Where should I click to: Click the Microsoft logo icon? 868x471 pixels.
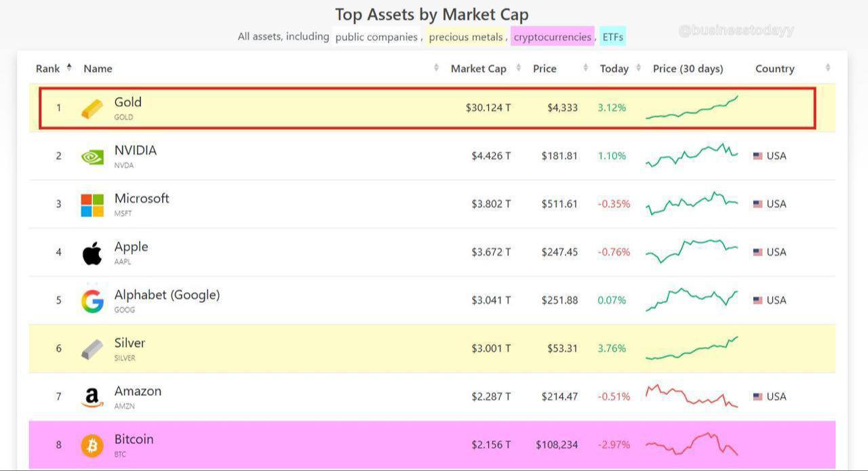tap(92, 205)
